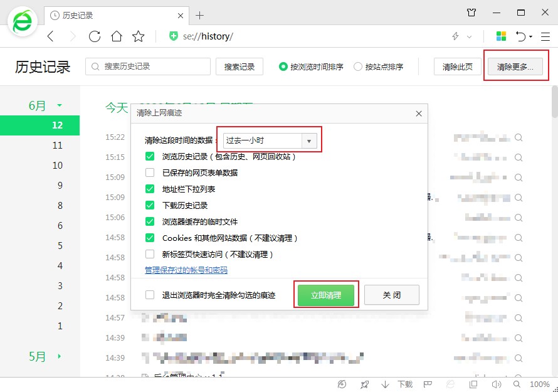Go forward with the forward arrow
This screenshot has height=392, width=558.
click(73, 36)
